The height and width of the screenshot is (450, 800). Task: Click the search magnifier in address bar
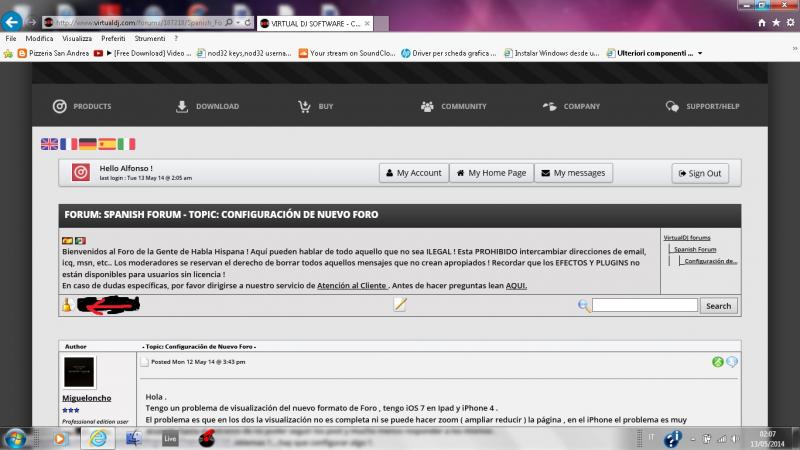229,22
